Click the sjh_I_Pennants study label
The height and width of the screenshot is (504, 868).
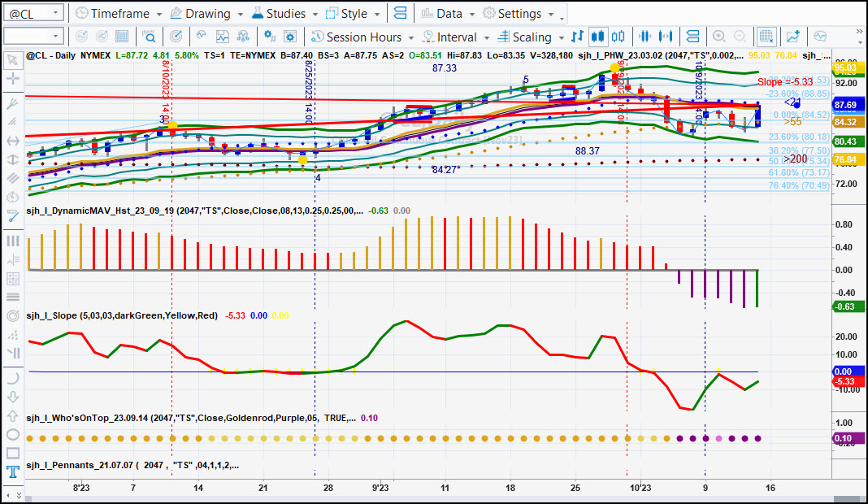(132, 465)
